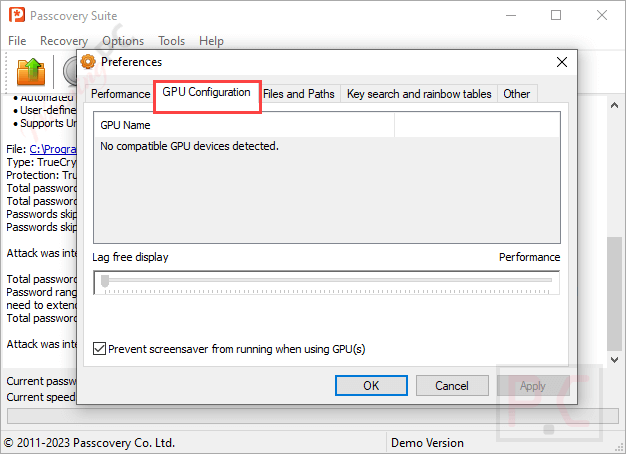Close the Preferences dialog
Viewport: 626px width, 454px height.
[562, 62]
